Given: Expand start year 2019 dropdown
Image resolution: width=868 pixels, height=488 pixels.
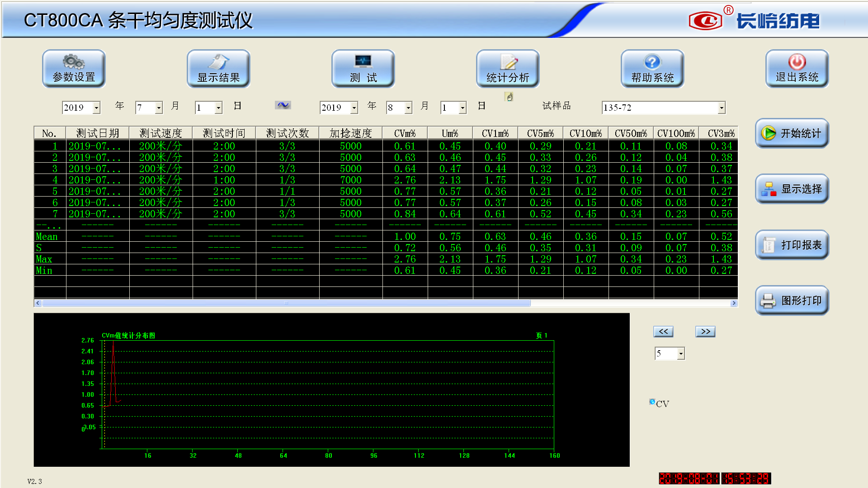Looking at the screenshot, I should 96,108.
